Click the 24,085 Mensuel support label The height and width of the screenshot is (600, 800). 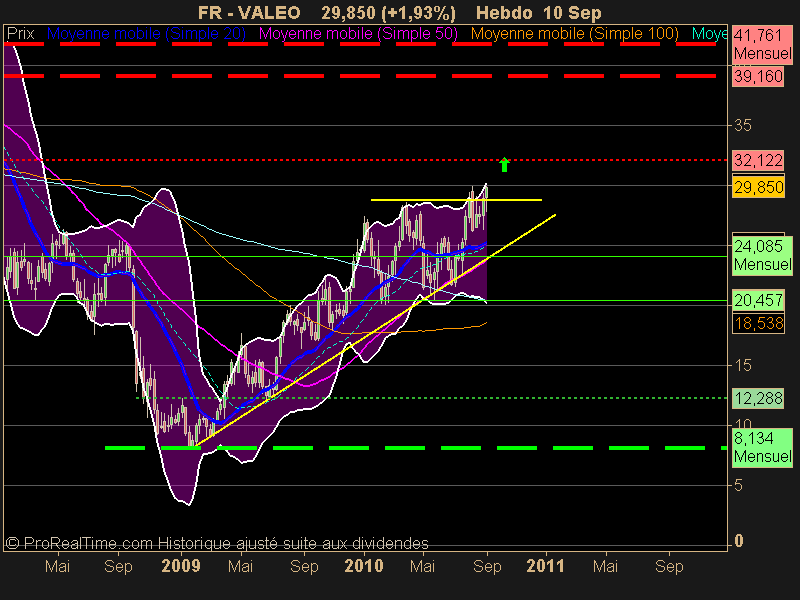pyautogui.click(x=762, y=255)
